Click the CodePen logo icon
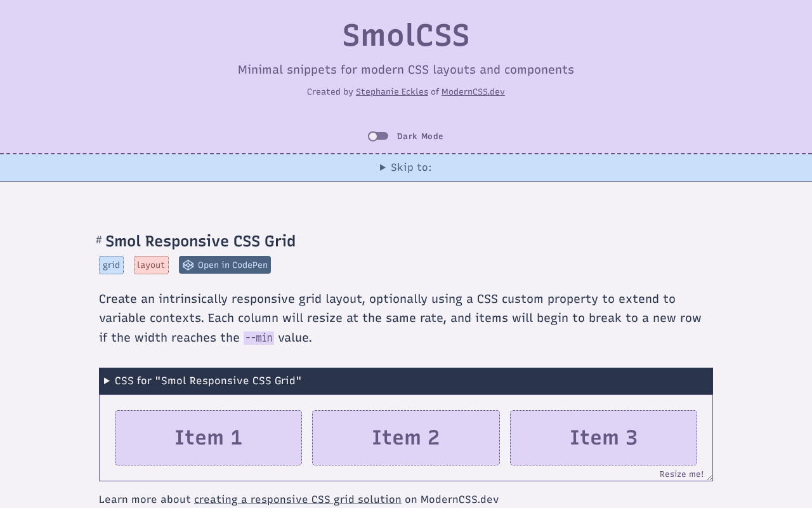This screenshot has height=508, width=812. point(188,265)
